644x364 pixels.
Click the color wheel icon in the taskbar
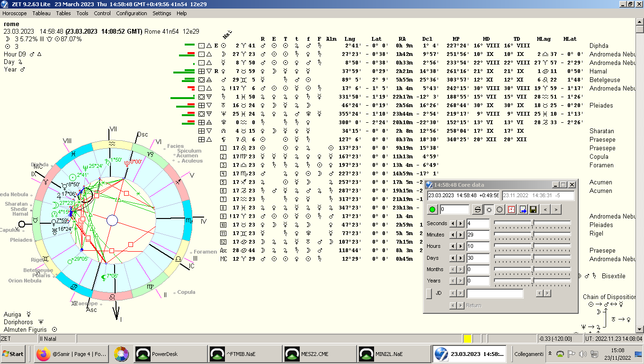coord(121,354)
